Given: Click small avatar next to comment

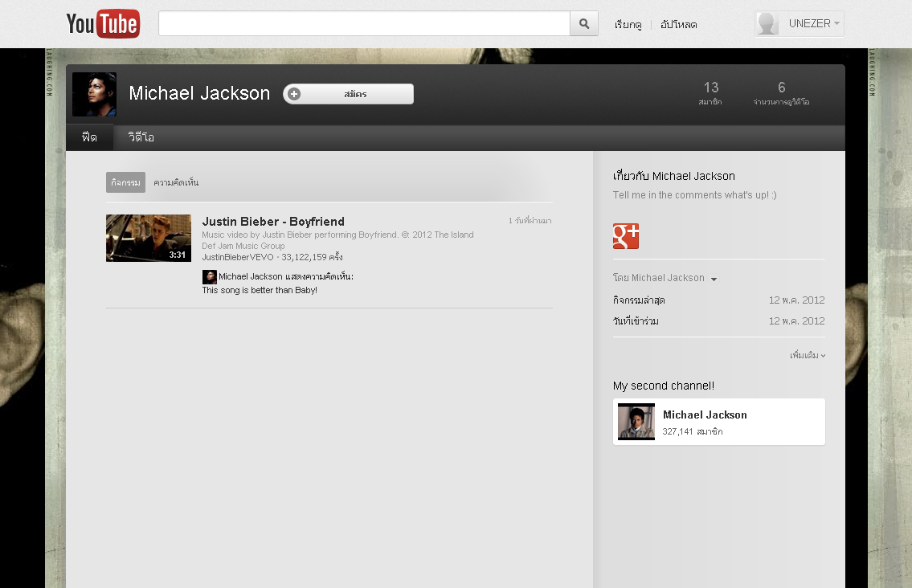Looking at the screenshot, I should click(x=210, y=277).
